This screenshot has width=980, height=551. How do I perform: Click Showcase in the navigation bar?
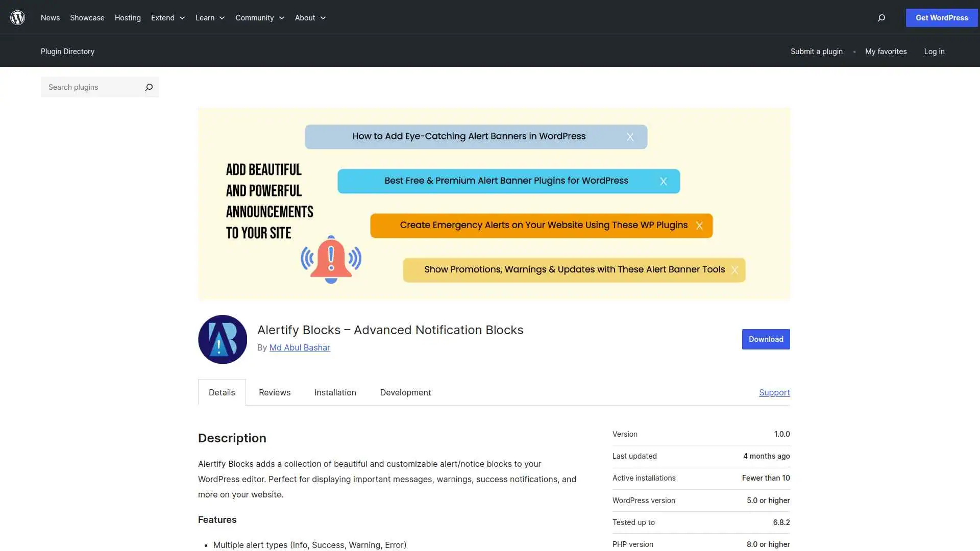pyautogui.click(x=87, y=18)
